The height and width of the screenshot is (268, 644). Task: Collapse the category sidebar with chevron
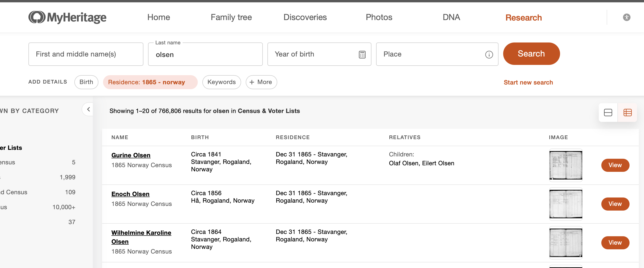[88, 109]
